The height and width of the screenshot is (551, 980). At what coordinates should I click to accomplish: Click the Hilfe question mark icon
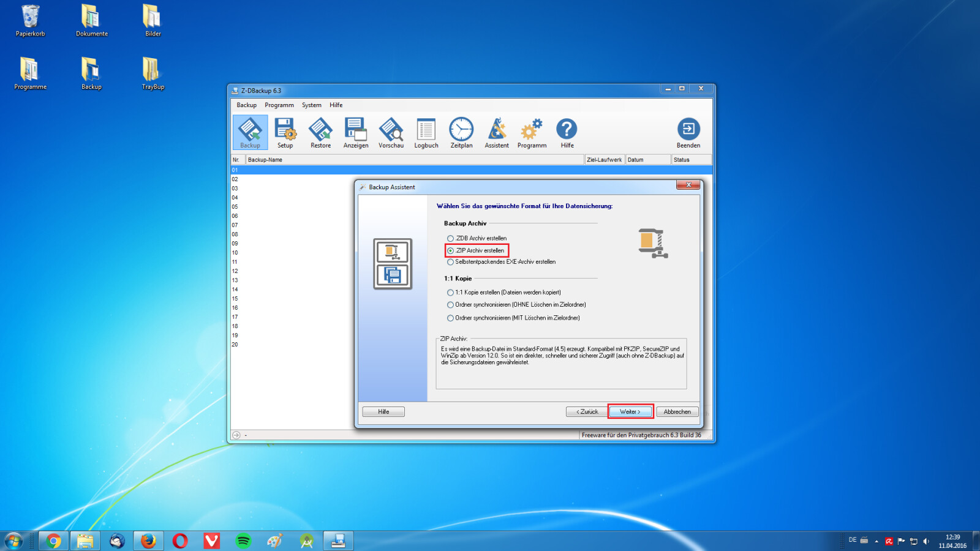pos(567,132)
